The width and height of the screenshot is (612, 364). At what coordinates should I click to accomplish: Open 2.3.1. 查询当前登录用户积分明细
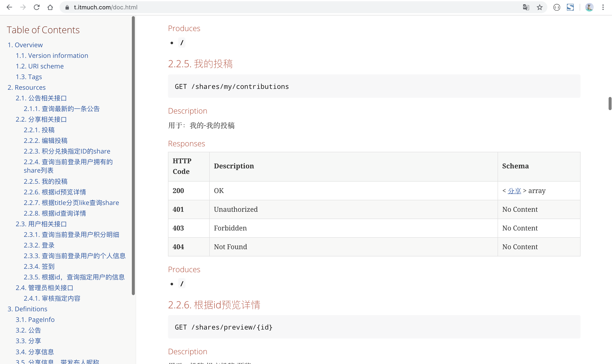coord(71,235)
